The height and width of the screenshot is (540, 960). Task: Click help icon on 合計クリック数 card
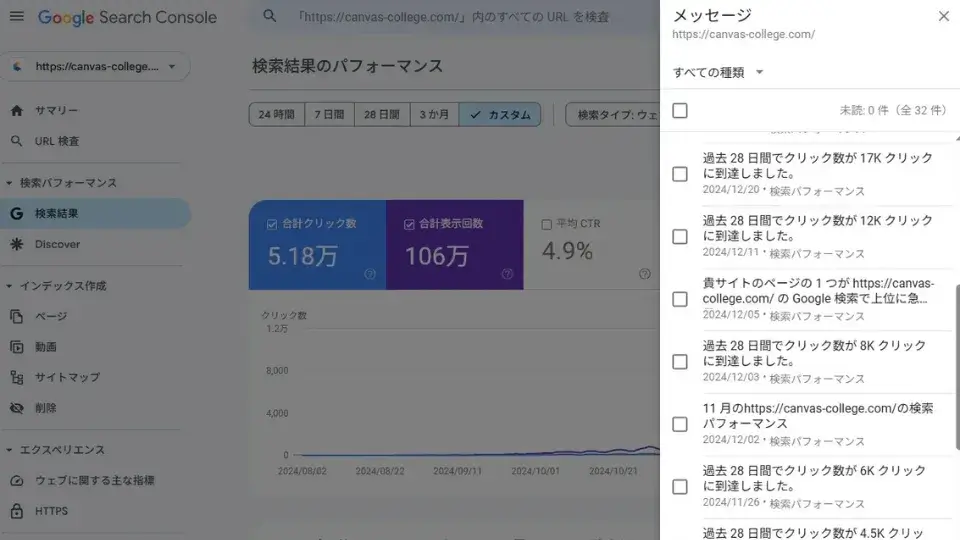pyautogui.click(x=370, y=274)
